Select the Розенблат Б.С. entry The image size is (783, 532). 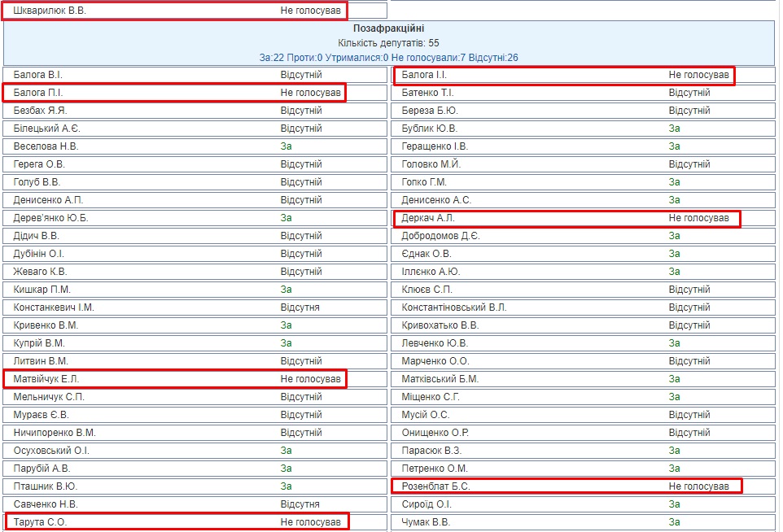tap(435, 486)
